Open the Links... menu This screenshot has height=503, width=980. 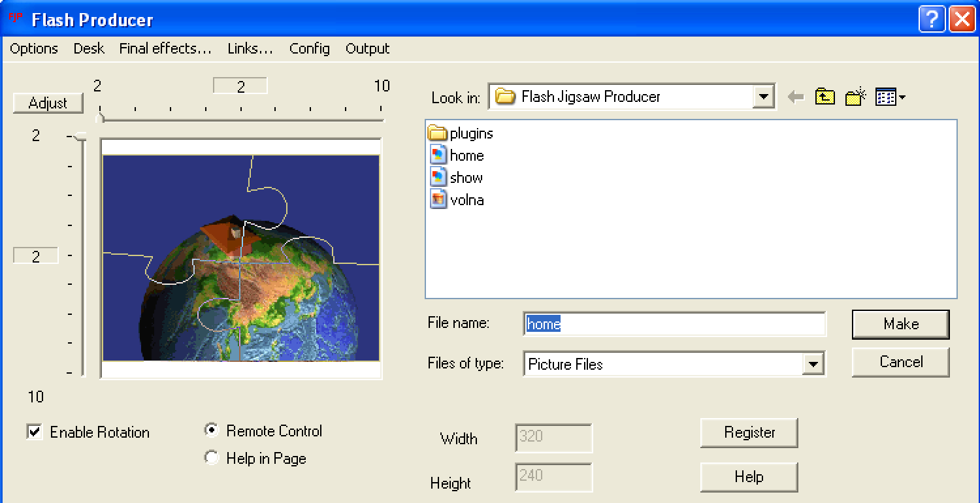(x=250, y=49)
